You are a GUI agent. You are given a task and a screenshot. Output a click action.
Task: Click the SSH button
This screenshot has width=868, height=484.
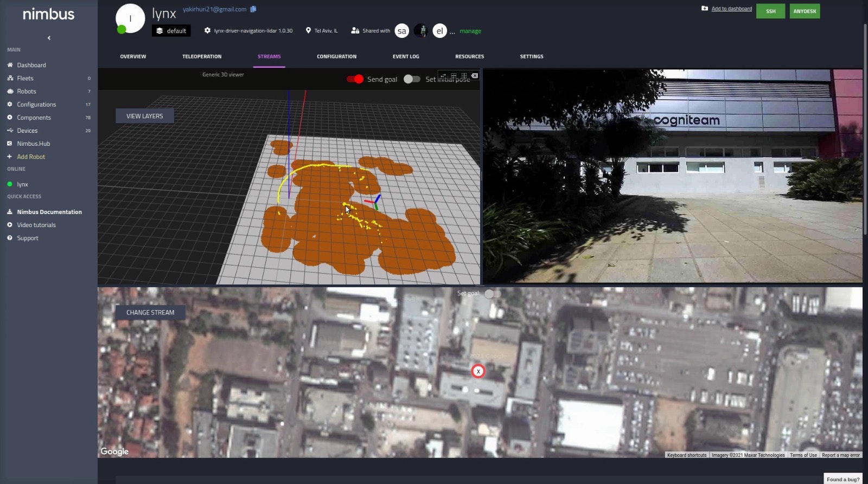[770, 11]
